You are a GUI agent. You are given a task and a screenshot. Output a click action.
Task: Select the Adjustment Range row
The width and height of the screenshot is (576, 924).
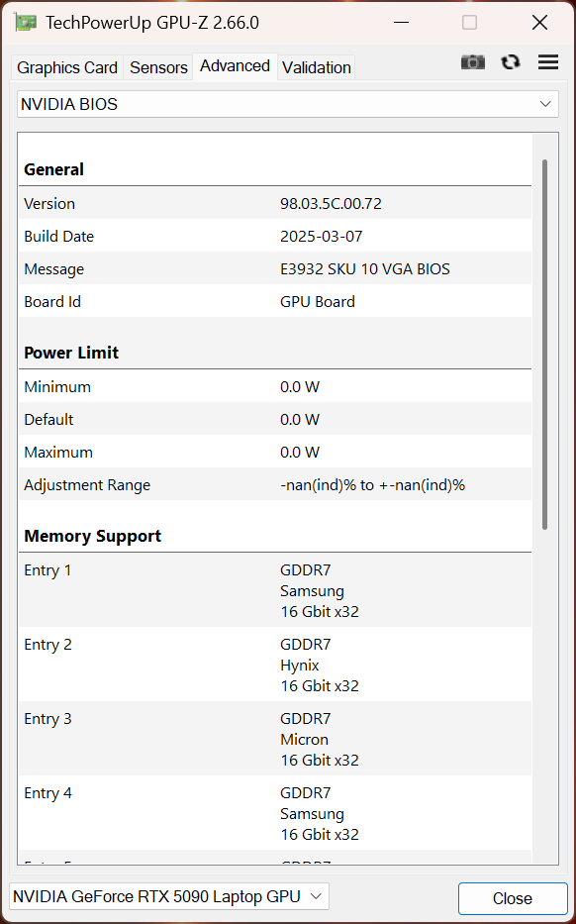(275, 485)
